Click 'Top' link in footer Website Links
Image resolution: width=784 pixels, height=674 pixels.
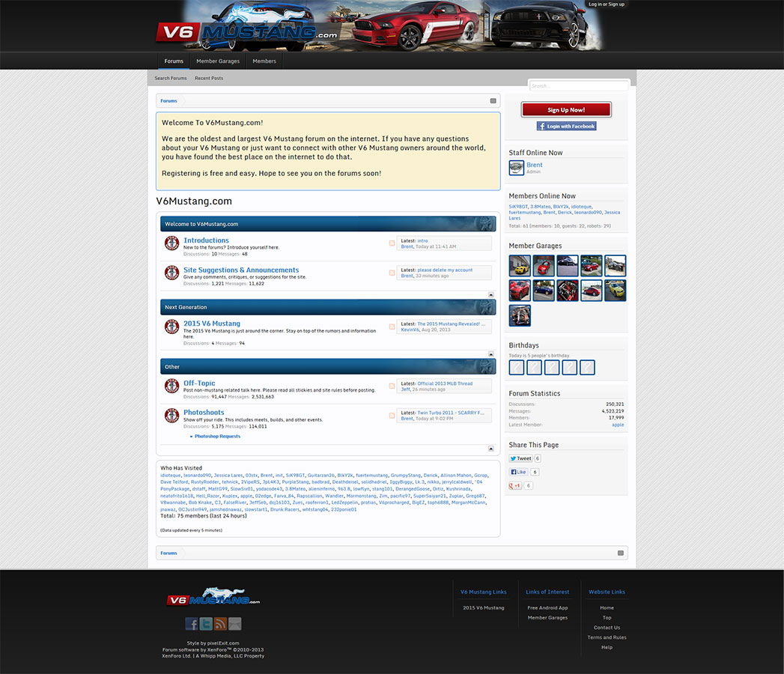tap(607, 618)
